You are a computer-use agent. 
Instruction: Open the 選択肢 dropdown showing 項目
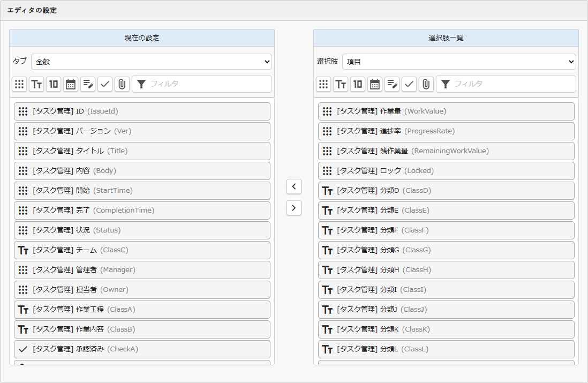(x=459, y=62)
